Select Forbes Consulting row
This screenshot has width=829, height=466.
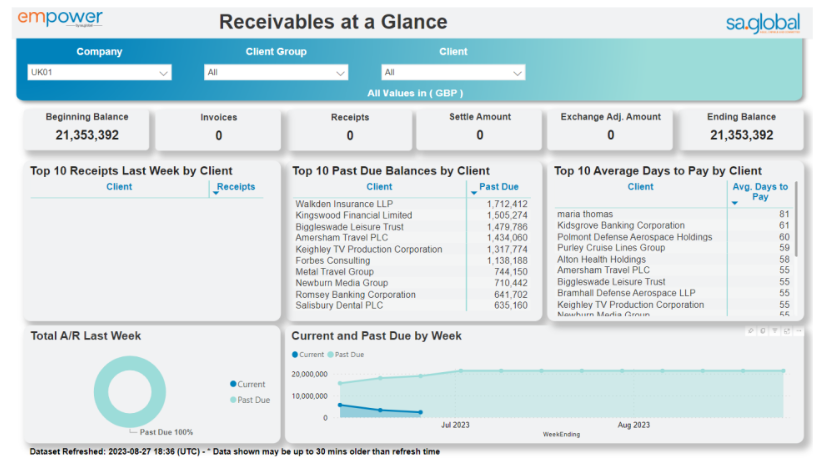(x=411, y=260)
